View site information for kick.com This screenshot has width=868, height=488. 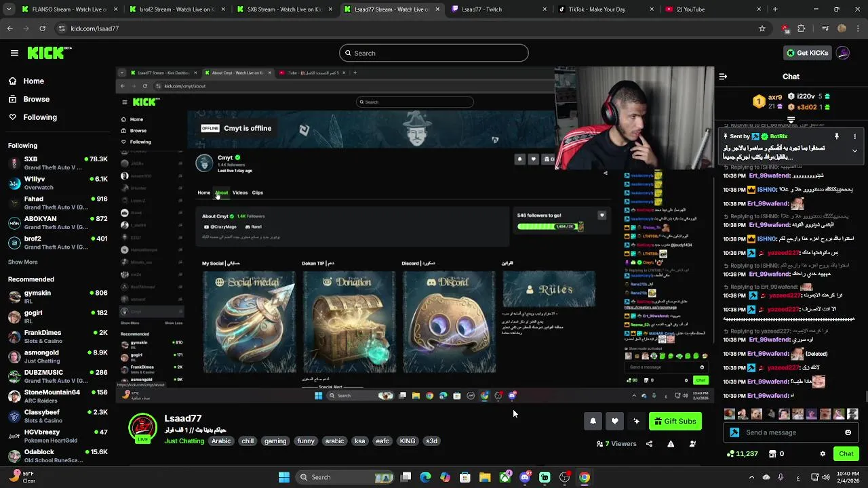62,28
